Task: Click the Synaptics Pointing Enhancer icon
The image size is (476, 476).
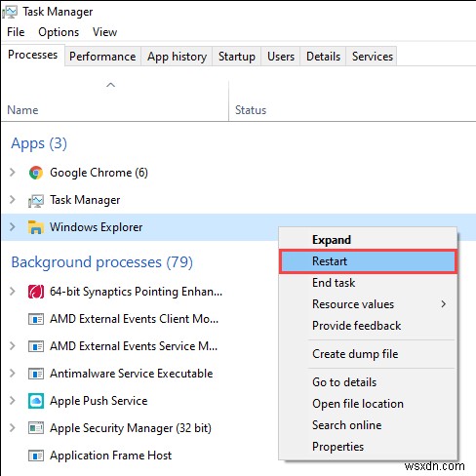Action: click(x=36, y=292)
